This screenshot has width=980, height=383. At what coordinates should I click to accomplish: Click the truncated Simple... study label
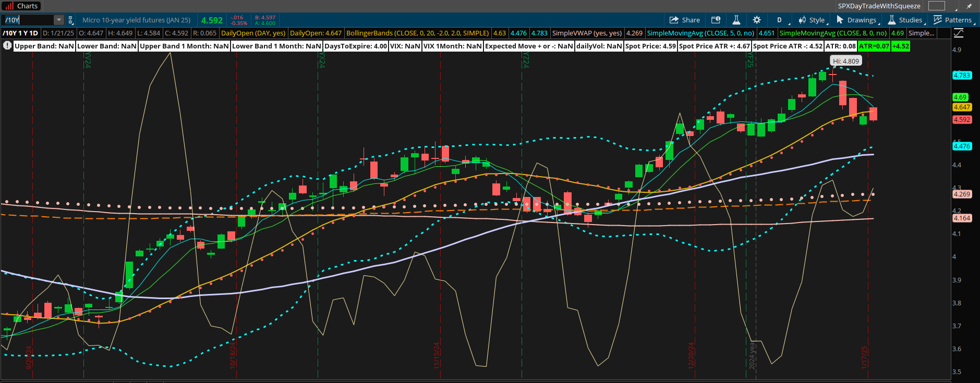pos(922,33)
